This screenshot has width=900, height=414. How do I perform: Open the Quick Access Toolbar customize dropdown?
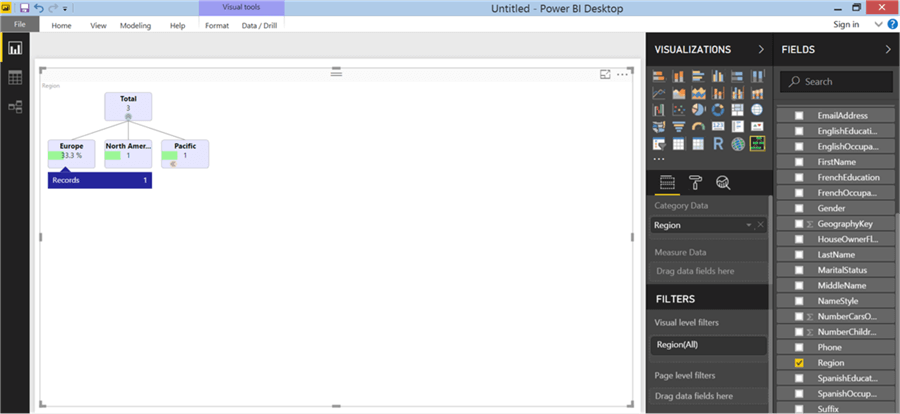pyautogui.click(x=65, y=9)
